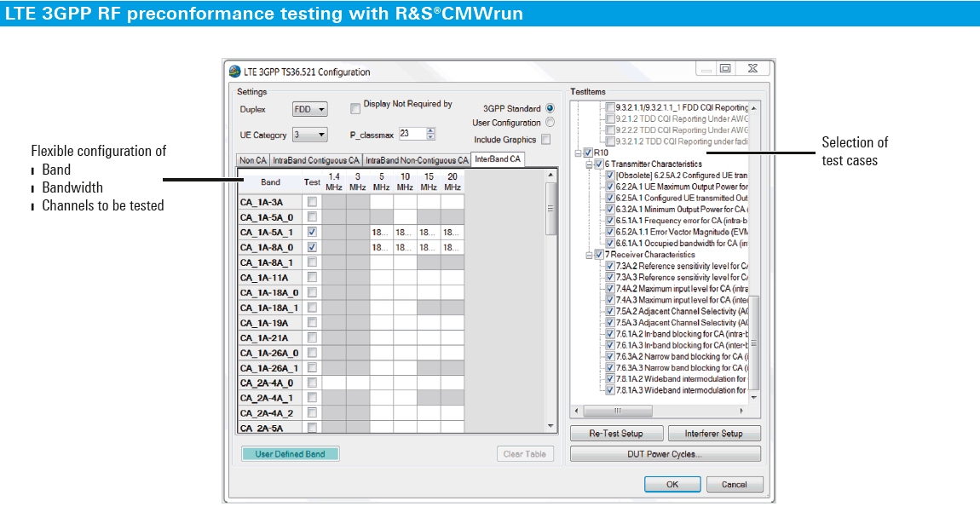Select the CA_1A-21A band row label
The width and height of the screenshot is (980, 524).
[x=271, y=338]
